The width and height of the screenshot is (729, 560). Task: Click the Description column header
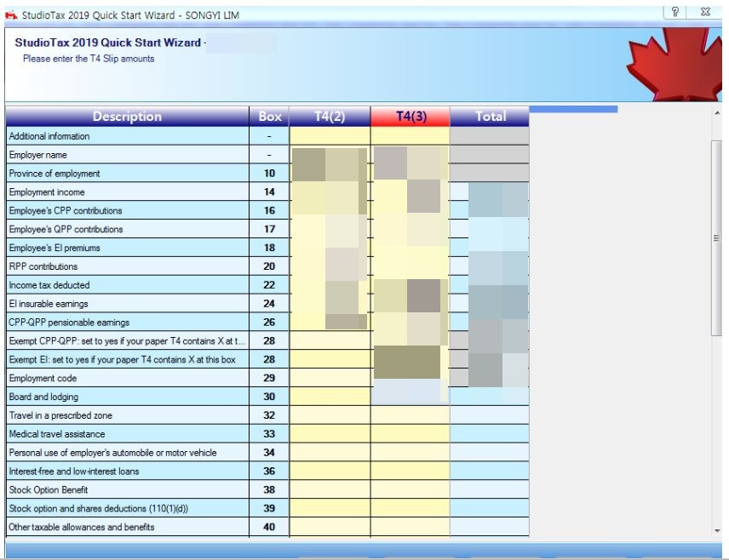point(128,117)
